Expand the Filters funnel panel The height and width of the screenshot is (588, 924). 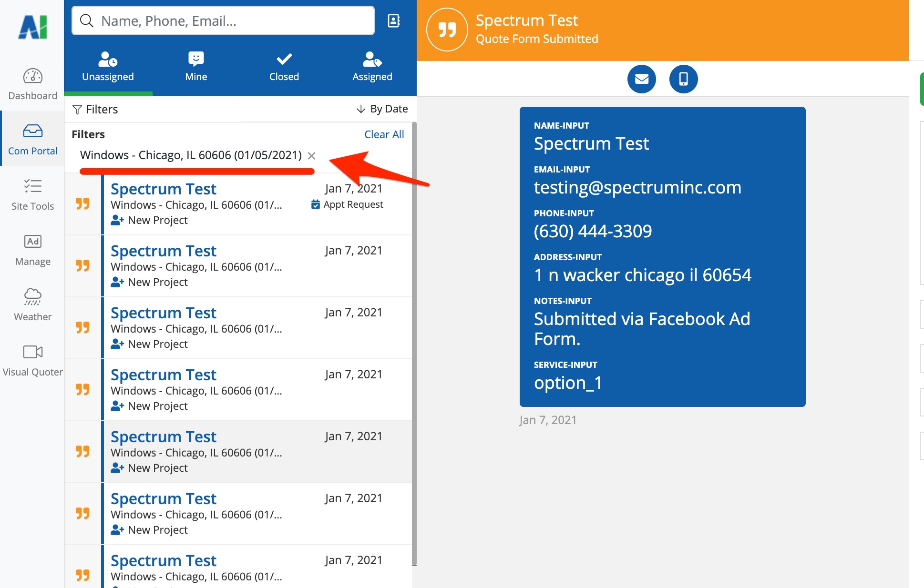pos(95,109)
